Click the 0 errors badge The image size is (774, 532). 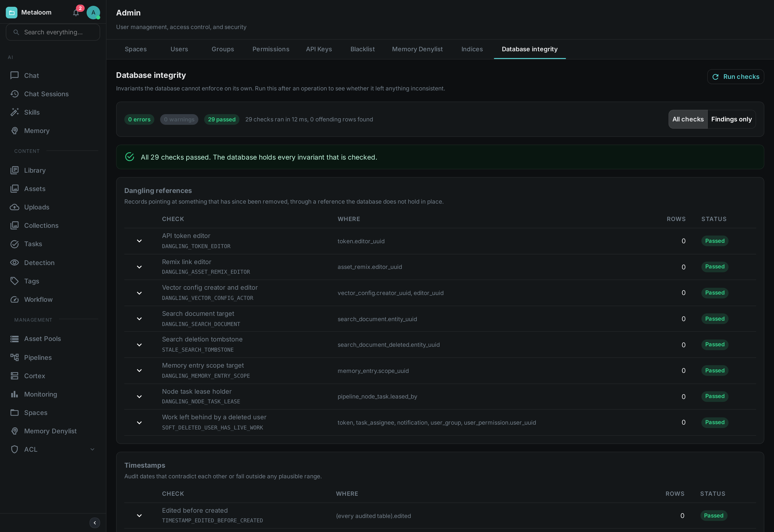pos(139,119)
